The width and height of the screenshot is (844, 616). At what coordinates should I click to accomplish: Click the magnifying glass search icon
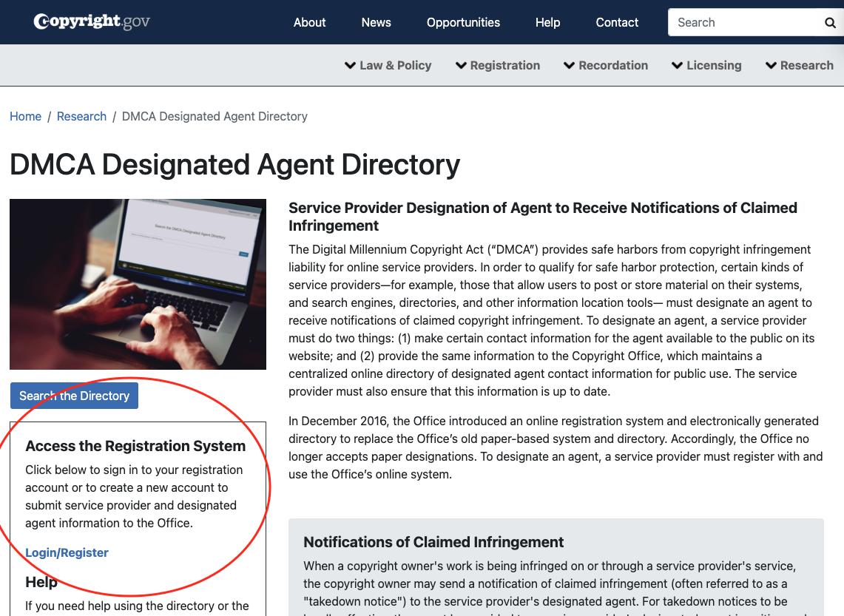830,23
